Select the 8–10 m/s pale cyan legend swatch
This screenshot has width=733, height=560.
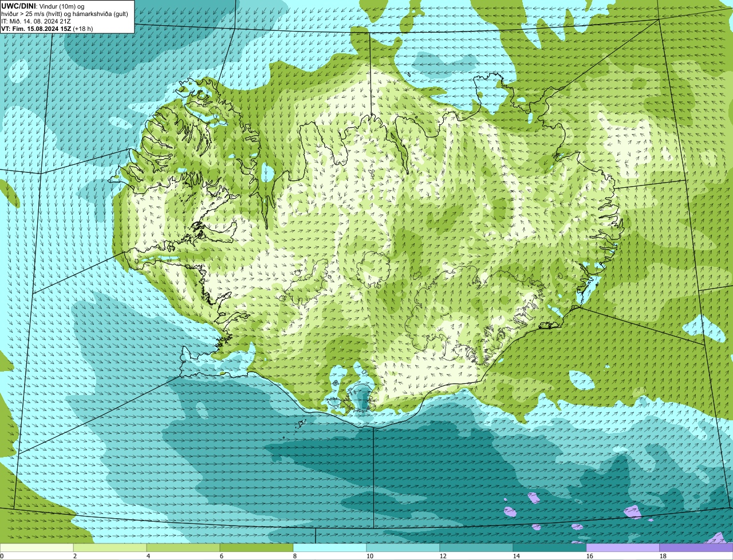point(330,547)
